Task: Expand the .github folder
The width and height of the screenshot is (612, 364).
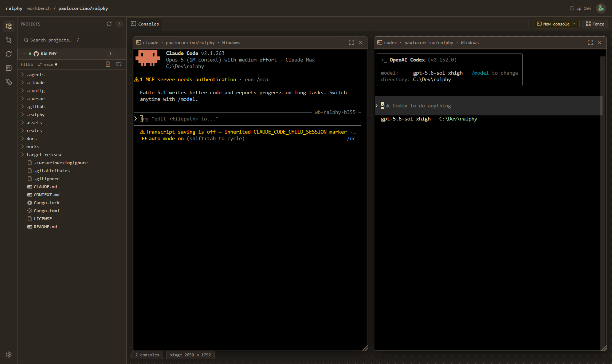Action: click(x=23, y=107)
